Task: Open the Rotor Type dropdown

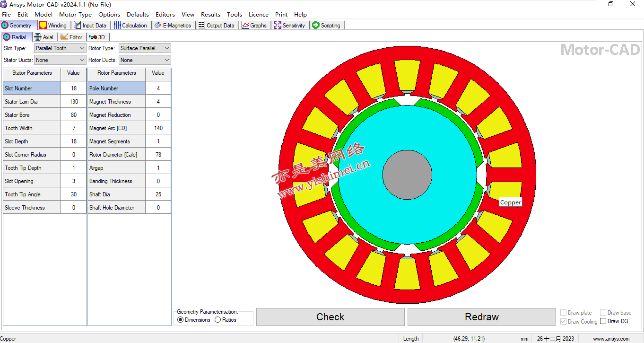Action: click(x=145, y=48)
